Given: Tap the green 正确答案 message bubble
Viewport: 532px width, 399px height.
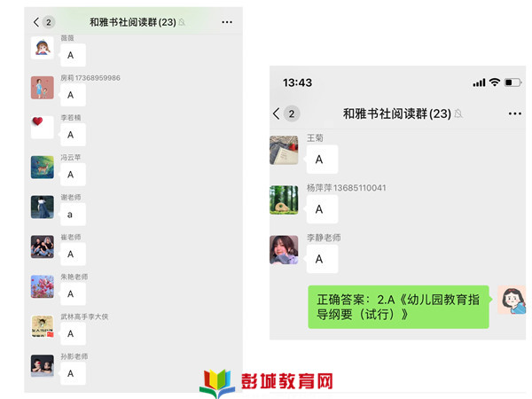Looking at the screenshot, I should point(398,307).
